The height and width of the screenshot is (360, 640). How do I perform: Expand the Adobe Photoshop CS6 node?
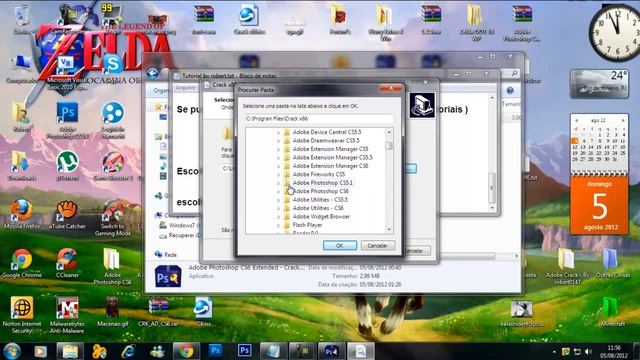[279, 191]
